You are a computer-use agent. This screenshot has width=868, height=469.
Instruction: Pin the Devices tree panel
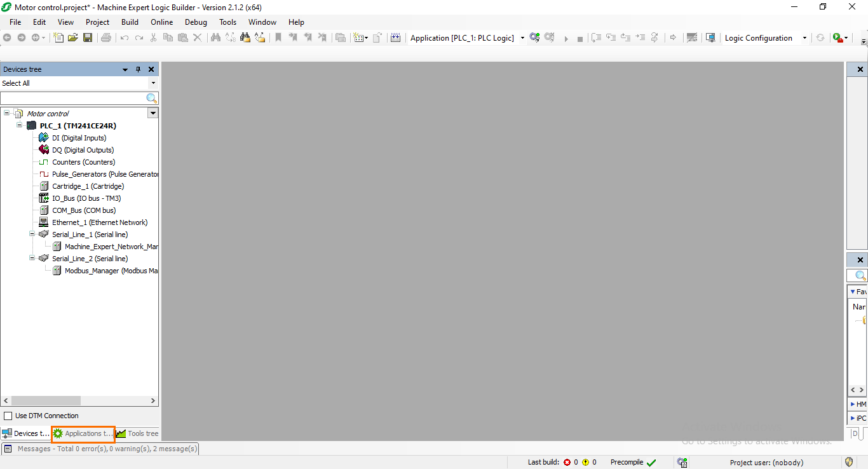(x=138, y=69)
